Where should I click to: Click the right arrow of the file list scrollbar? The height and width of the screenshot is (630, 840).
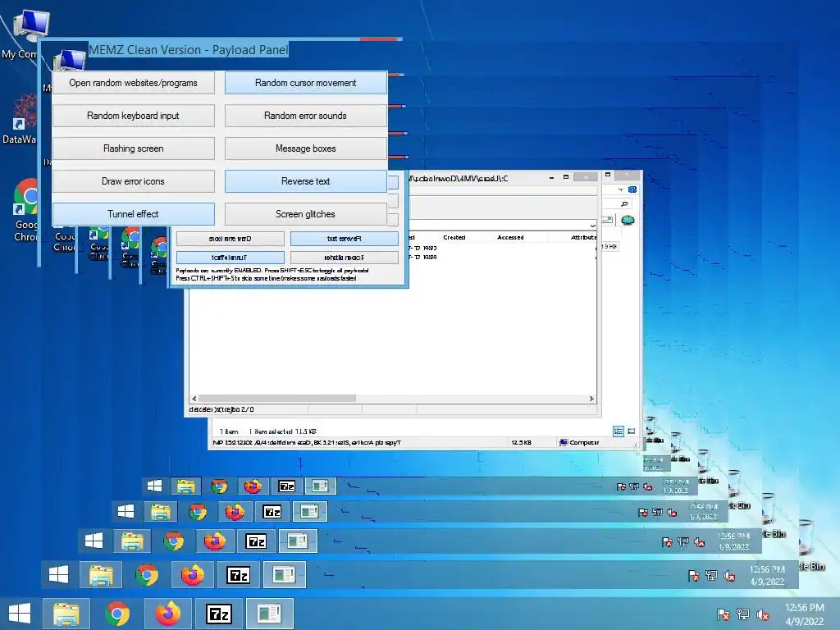click(591, 399)
